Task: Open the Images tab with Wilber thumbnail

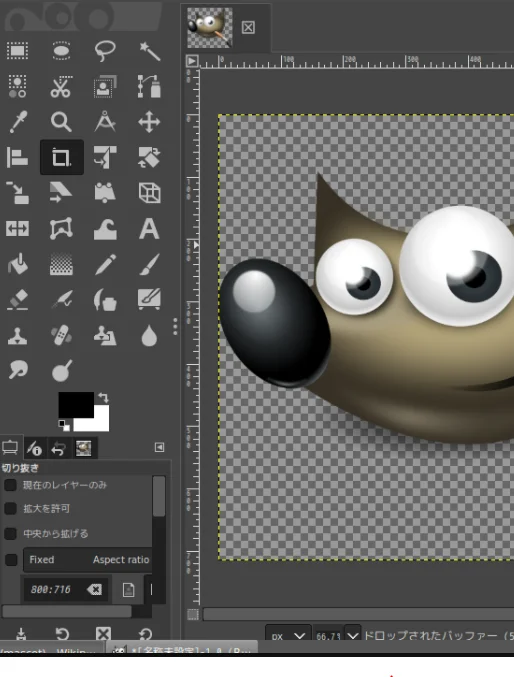Action: point(84,448)
